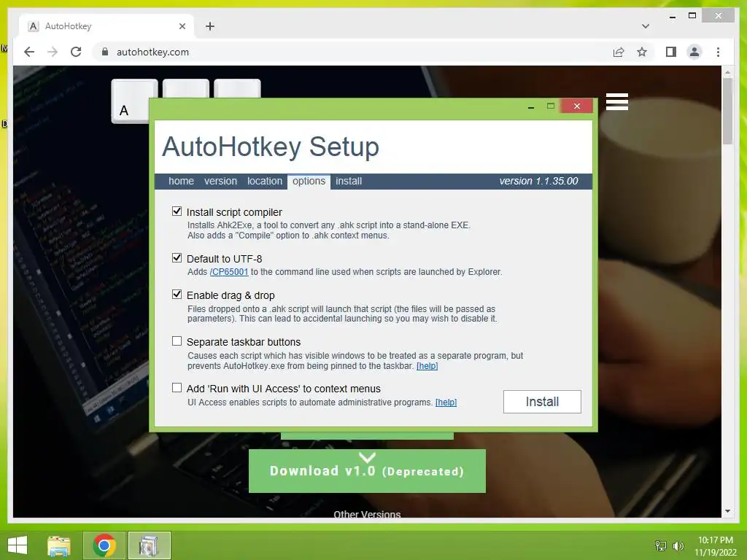Close the AutoHotkey Setup window

coord(577,106)
